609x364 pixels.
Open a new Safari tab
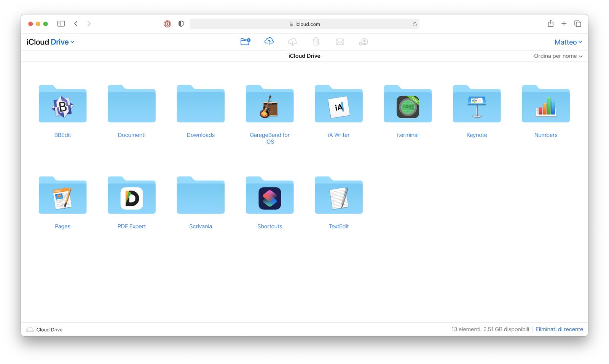click(x=564, y=24)
